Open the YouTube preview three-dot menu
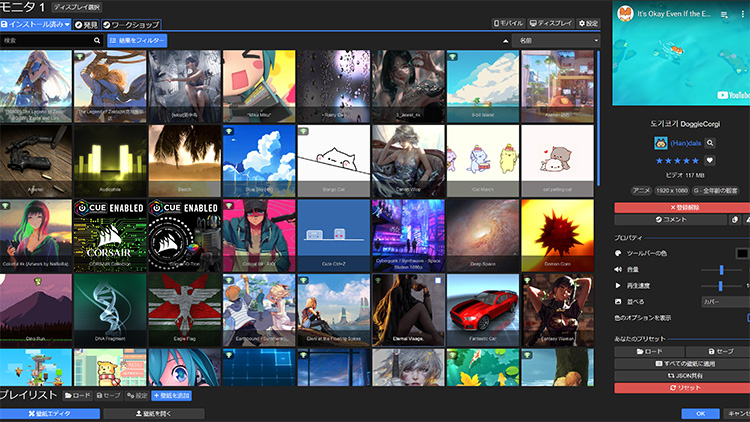Viewport: 750px width, 422px height. 743,15
